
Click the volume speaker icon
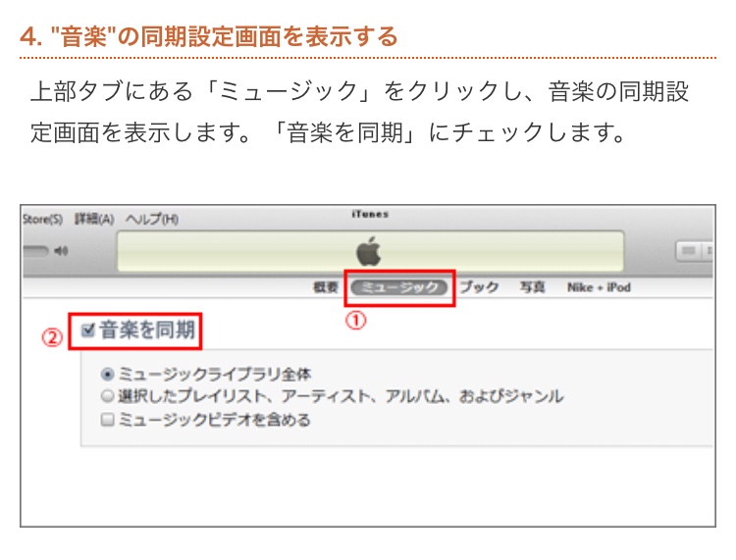(61, 251)
